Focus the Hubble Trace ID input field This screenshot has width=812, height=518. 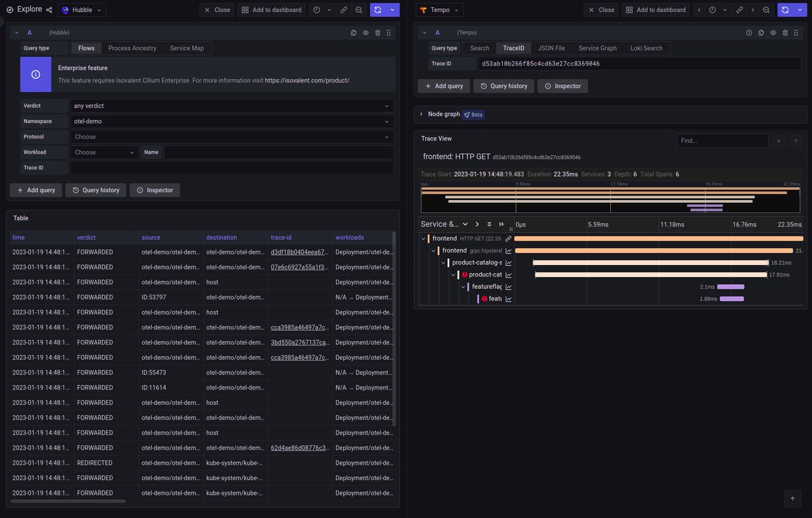232,168
